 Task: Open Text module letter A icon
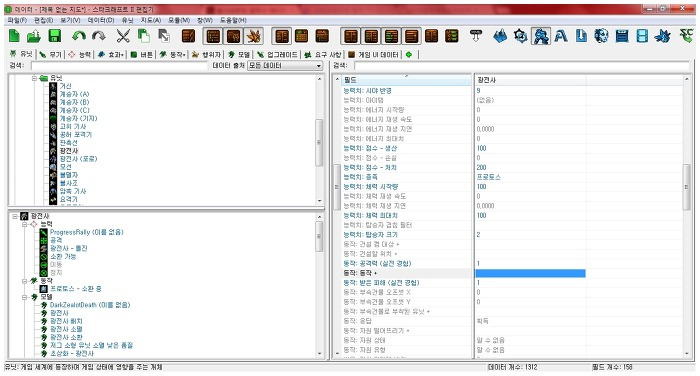tap(561, 36)
